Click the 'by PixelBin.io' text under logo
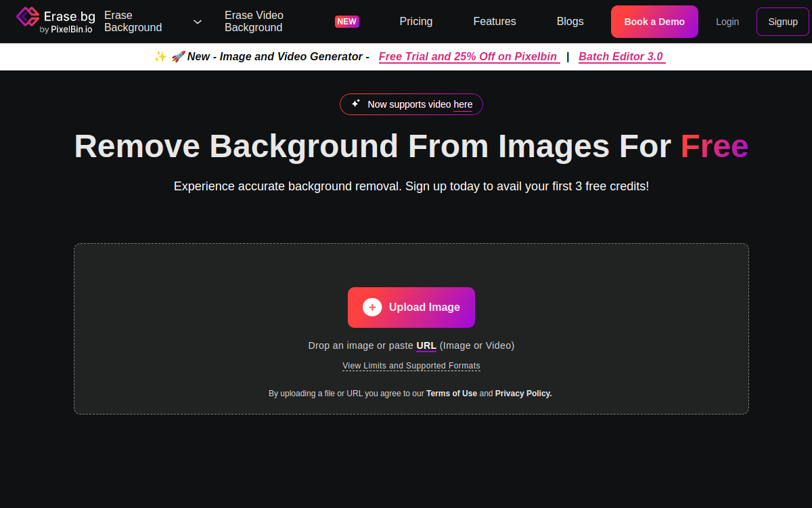The width and height of the screenshot is (812, 508). (66, 29)
